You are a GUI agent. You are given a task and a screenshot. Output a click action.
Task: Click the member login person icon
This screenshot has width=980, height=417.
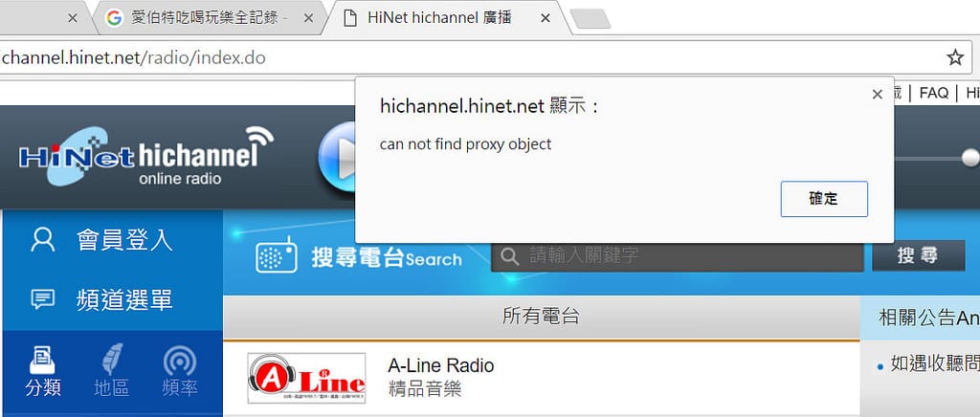click(42, 240)
